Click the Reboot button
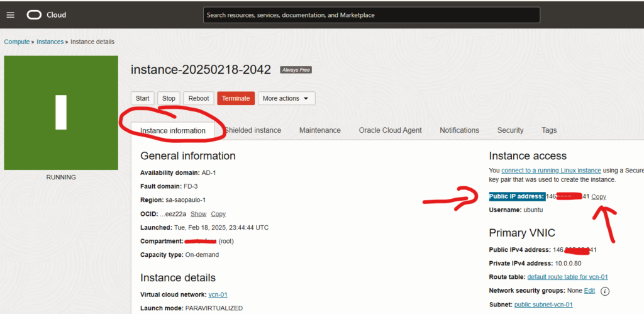644x314 pixels. pyautogui.click(x=199, y=98)
